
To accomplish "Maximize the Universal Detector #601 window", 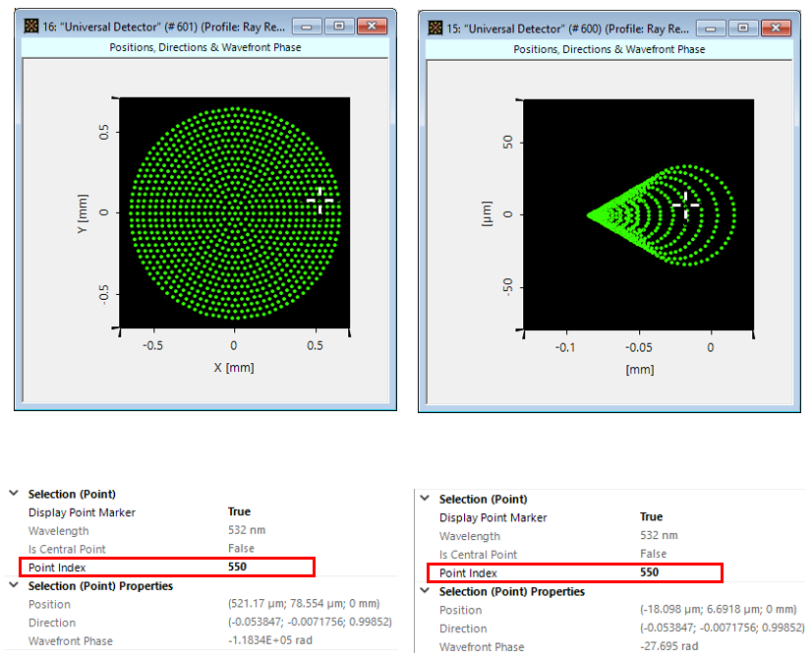I will click(x=338, y=27).
